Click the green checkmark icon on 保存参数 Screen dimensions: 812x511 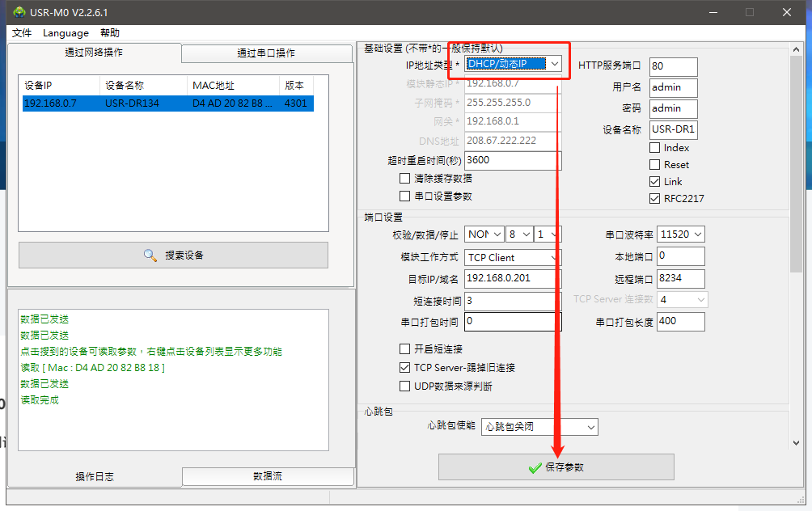click(x=535, y=468)
